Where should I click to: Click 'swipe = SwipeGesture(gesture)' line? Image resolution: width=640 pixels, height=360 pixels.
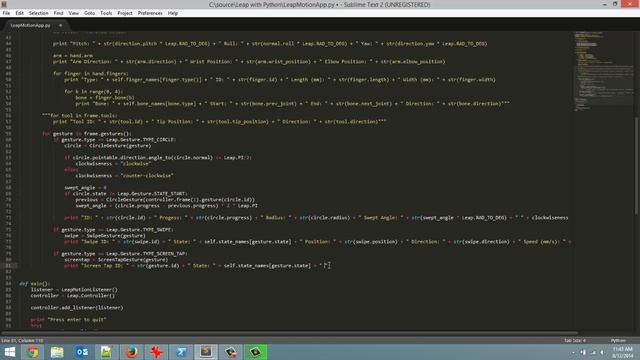click(x=105, y=236)
